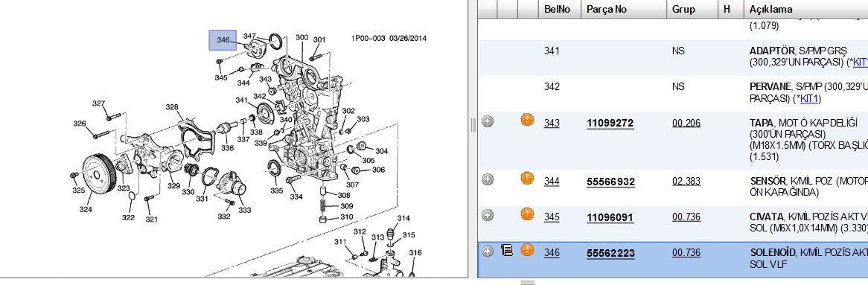Open part number 11096091

coord(610,218)
